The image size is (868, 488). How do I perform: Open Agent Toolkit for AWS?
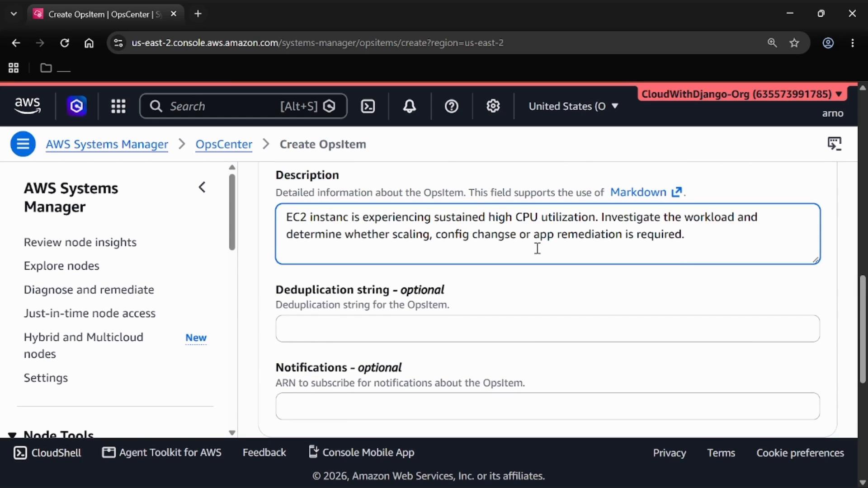(x=162, y=453)
